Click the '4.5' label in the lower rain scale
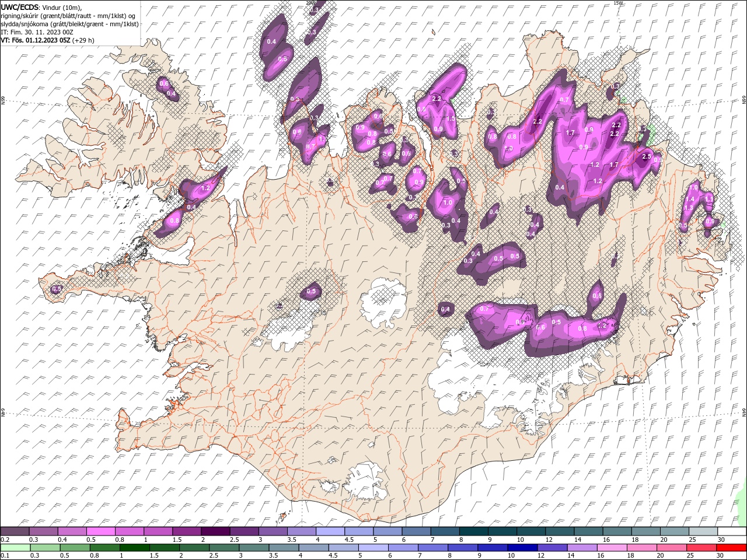The image size is (747, 560). [x=333, y=556]
